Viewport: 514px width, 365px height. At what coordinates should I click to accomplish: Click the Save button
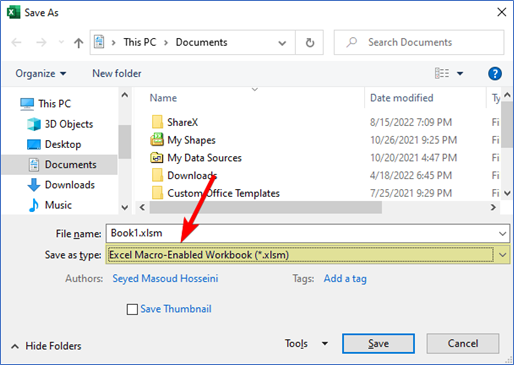pos(378,344)
